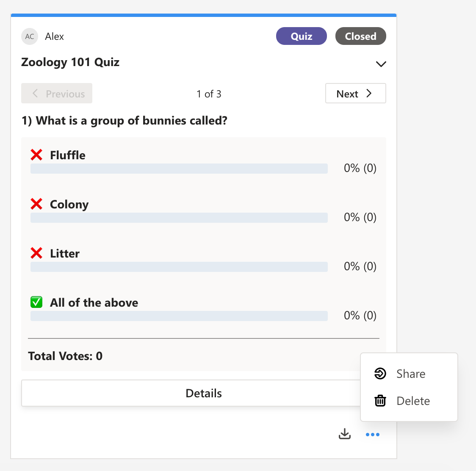Click the Fluffle vote progress bar
The width and height of the screenshot is (476, 471).
(x=179, y=169)
